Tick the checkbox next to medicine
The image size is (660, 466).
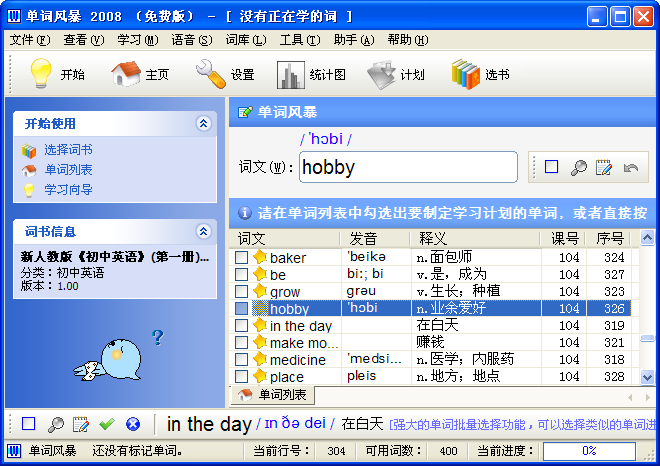point(241,360)
